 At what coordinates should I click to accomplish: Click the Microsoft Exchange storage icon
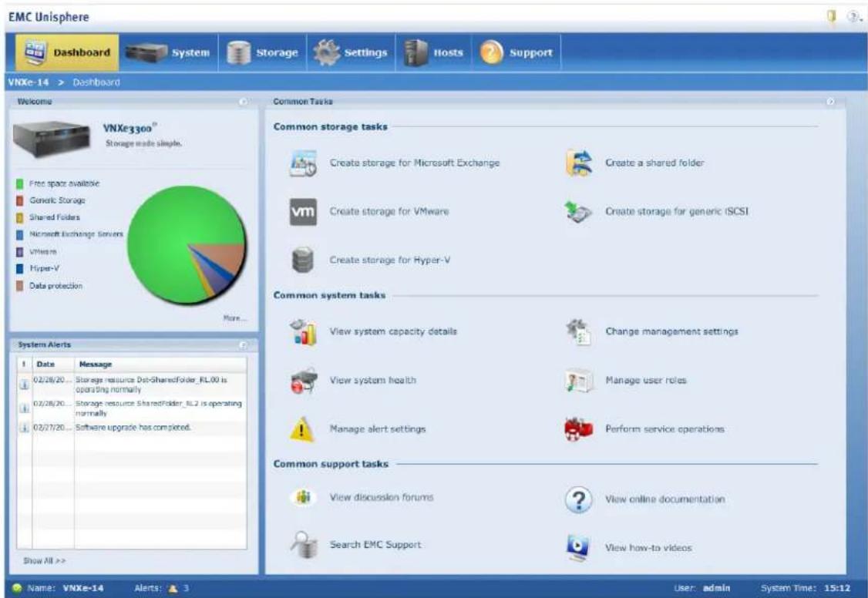(x=303, y=163)
